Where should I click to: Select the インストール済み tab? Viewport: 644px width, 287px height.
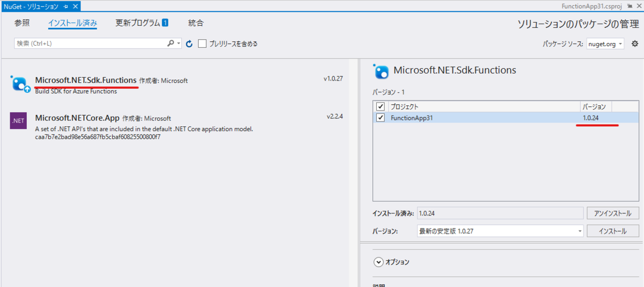coord(72,23)
